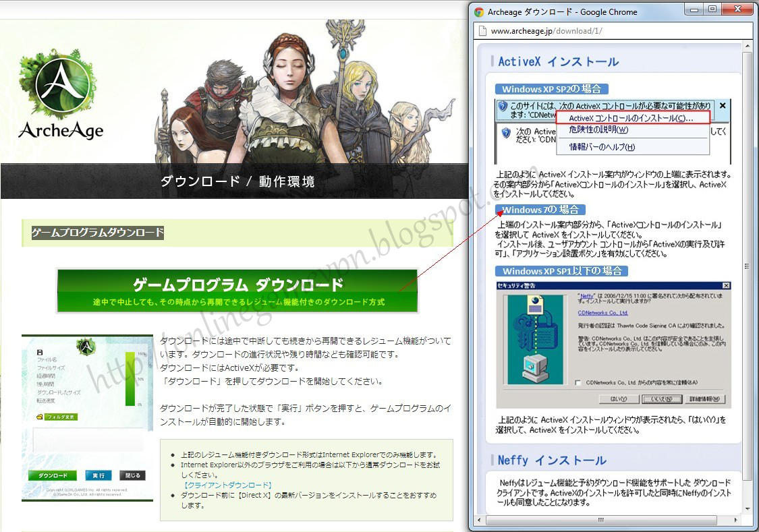Click the いいえ(N) button in security warning
This screenshot has height=532, width=759.
pyautogui.click(x=662, y=399)
